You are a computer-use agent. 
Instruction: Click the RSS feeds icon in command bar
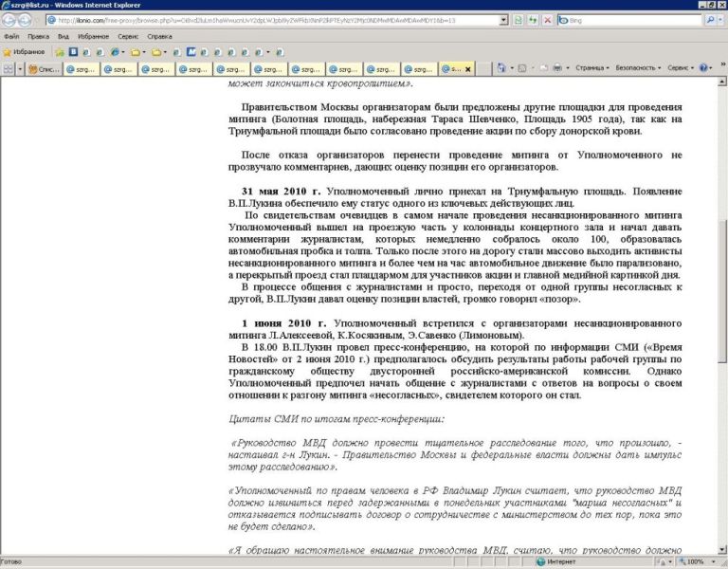[522, 68]
